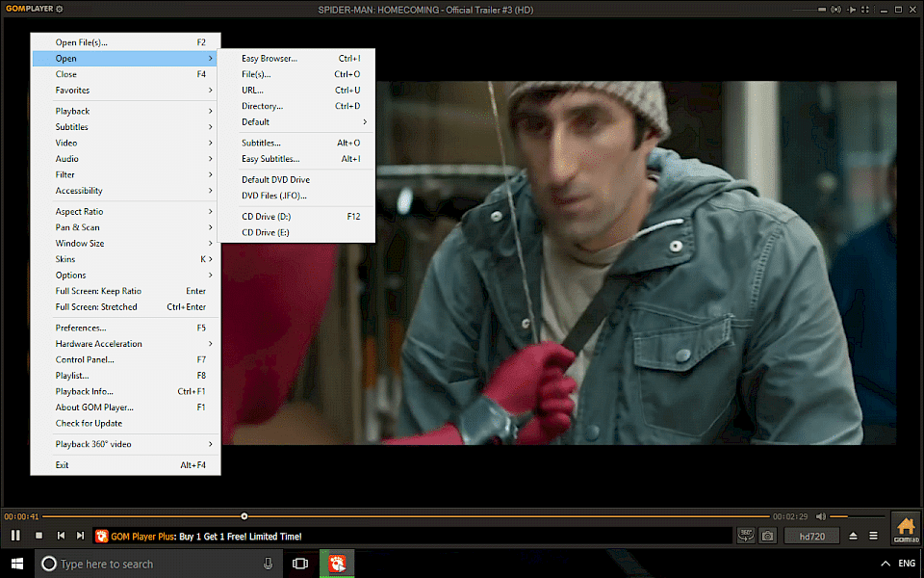Click the GOM Lab home icon
Viewport: 924px width, 578px height.
906,528
